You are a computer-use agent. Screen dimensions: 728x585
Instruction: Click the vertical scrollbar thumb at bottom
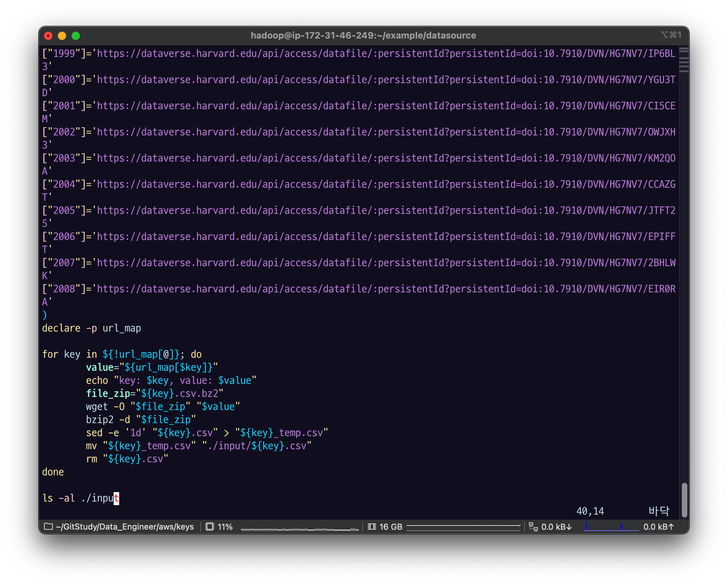(x=684, y=500)
